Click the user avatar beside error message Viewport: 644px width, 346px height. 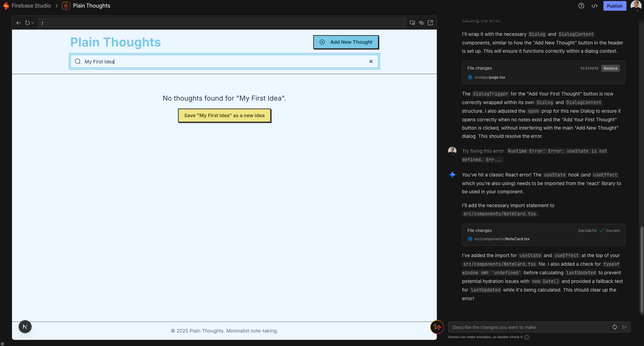[452, 151]
